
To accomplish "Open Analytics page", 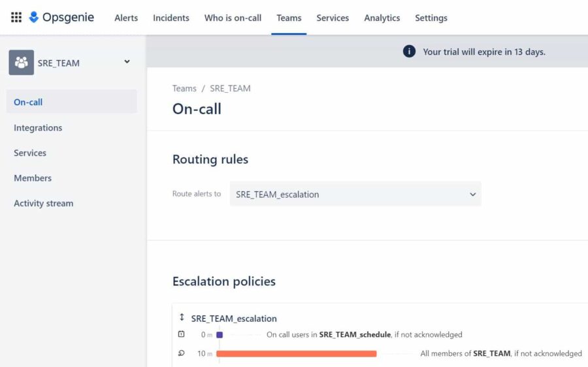I will coord(382,18).
